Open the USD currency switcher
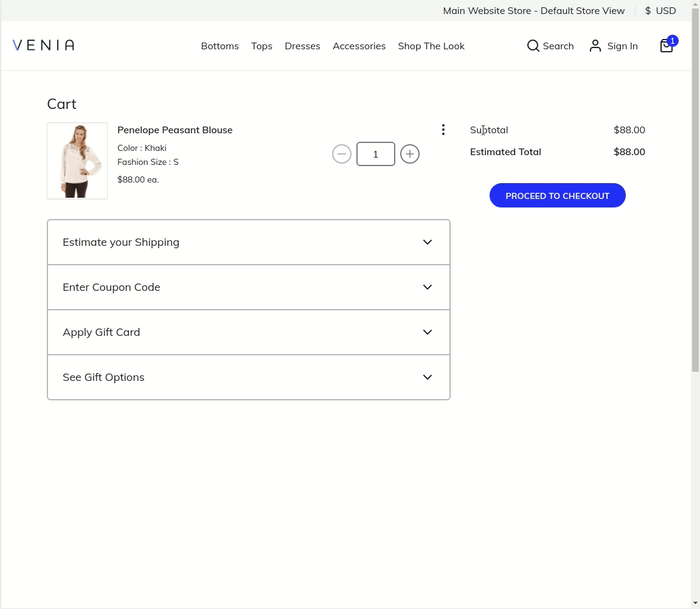 [x=660, y=11]
